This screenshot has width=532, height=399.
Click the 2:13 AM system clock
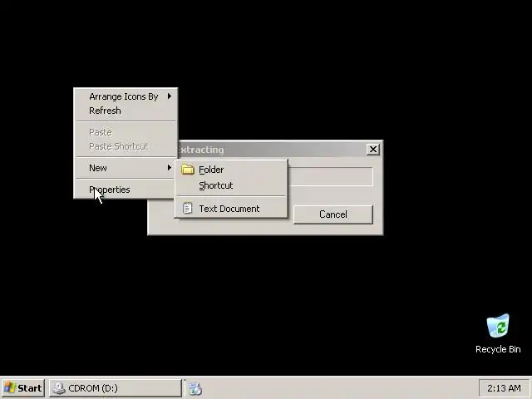[x=504, y=388]
